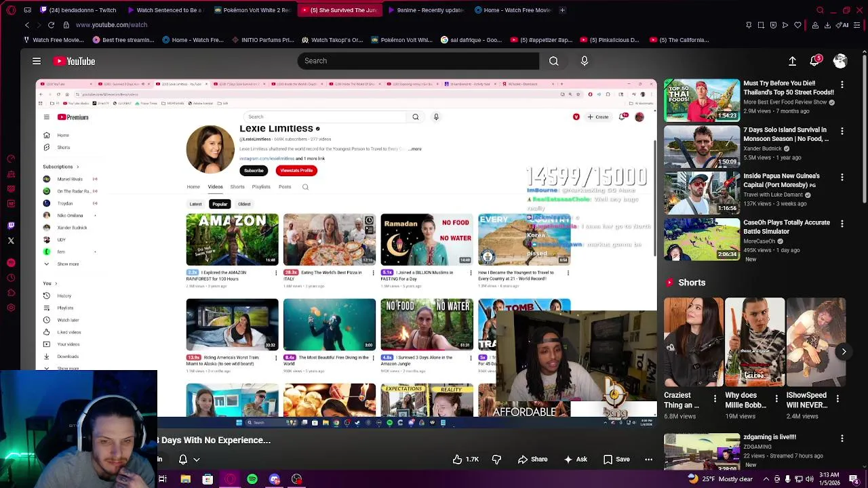Open File Explorer from the taskbar
868x488 pixels.
(185, 479)
